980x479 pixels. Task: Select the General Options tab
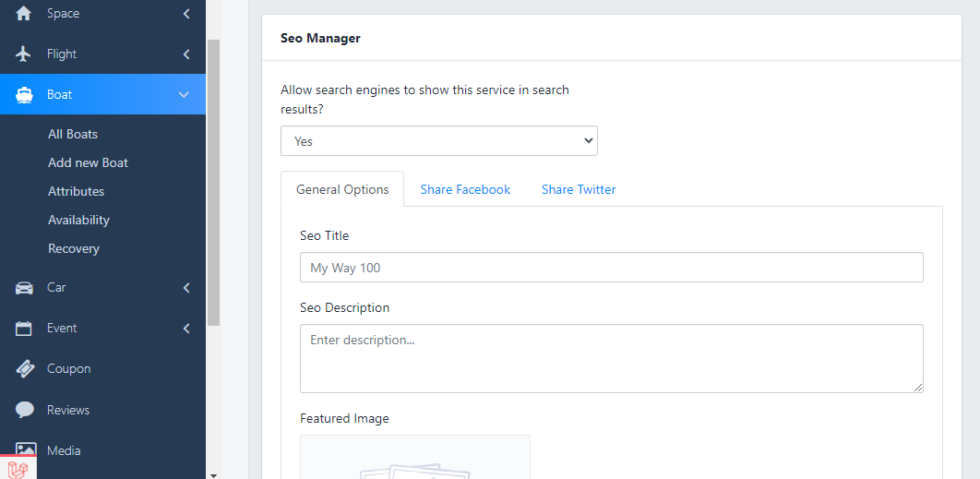click(x=342, y=189)
